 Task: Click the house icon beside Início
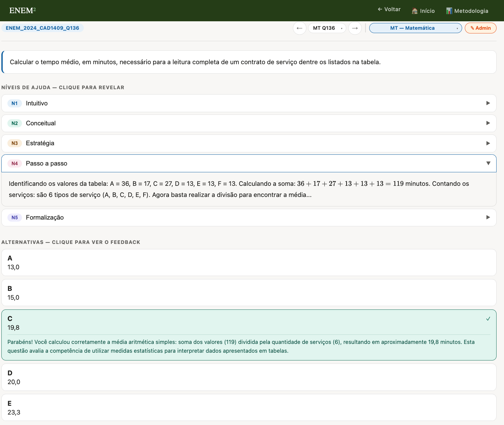[x=415, y=11]
